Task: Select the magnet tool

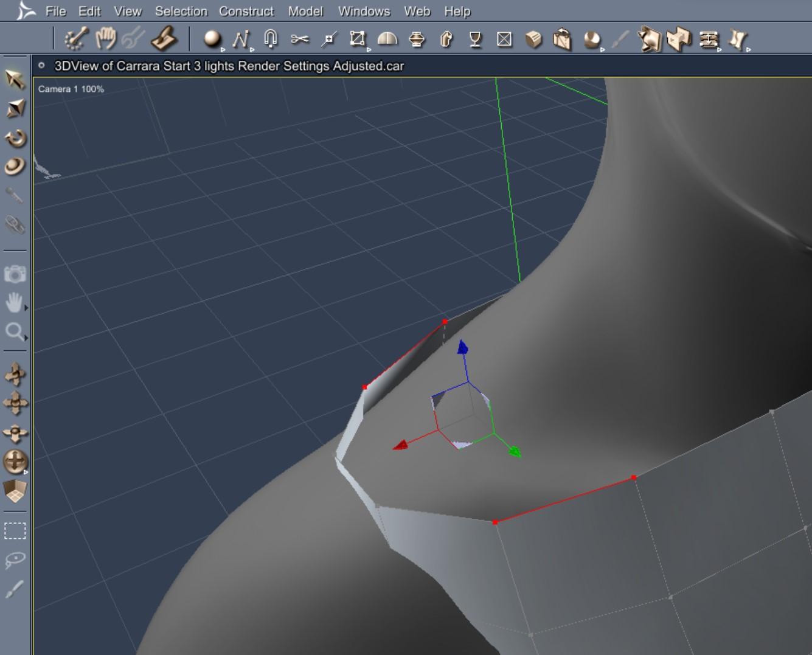Action: tap(270, 39)
